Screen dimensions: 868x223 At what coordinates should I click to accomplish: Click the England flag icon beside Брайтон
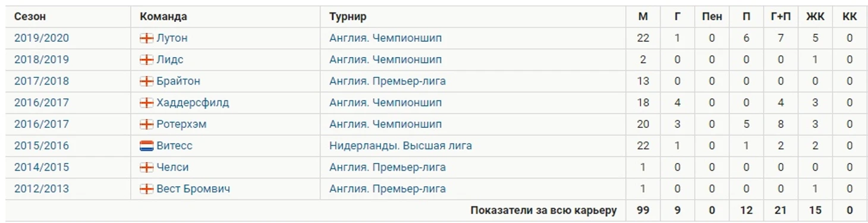click(146, 81)
